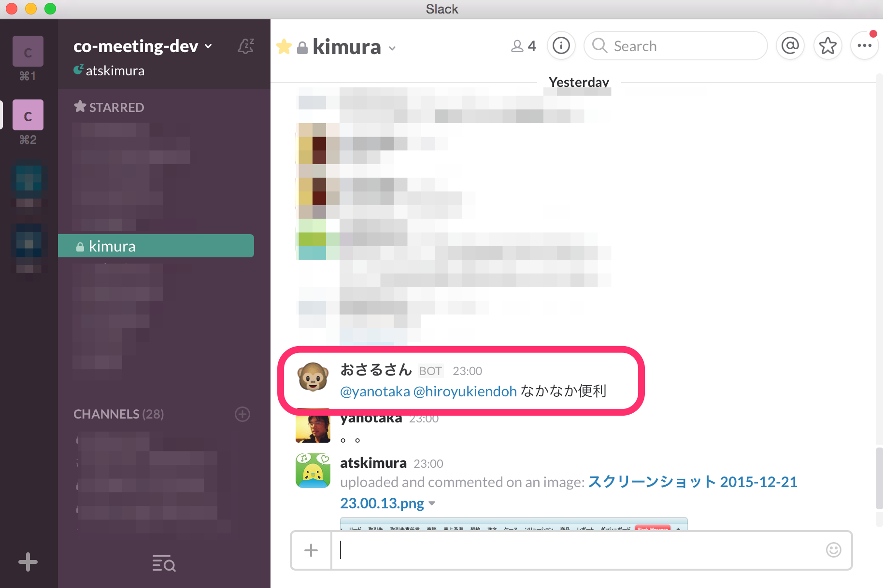Click yanotaka's profile photo avatar
Screen dimensions: 883x588
[x=313, y=426]
